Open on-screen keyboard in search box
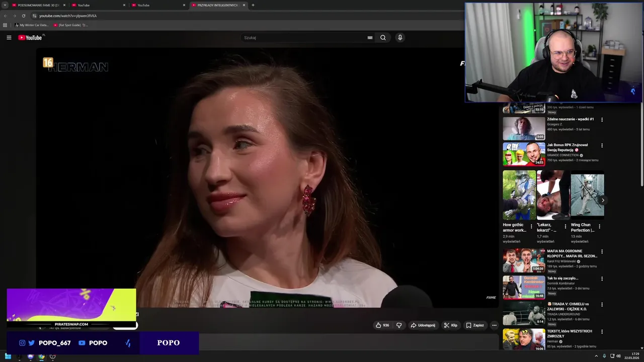 coord(370,38)
